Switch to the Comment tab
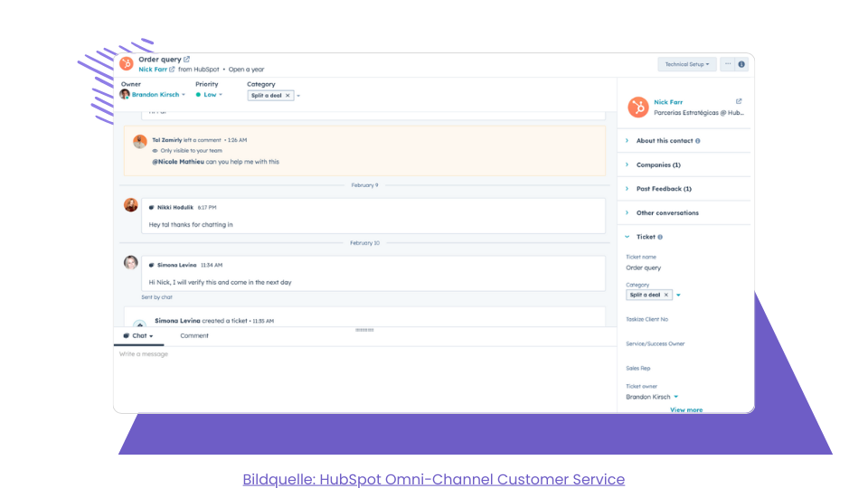The height and width of the screenshot is (488, 868). (x=194, y=336)
